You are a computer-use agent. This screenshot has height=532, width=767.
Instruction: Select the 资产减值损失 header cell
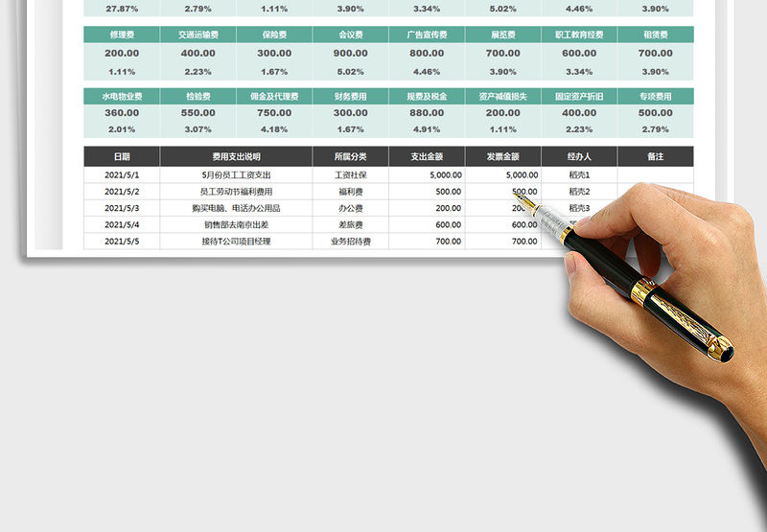(x=503, y=97)
